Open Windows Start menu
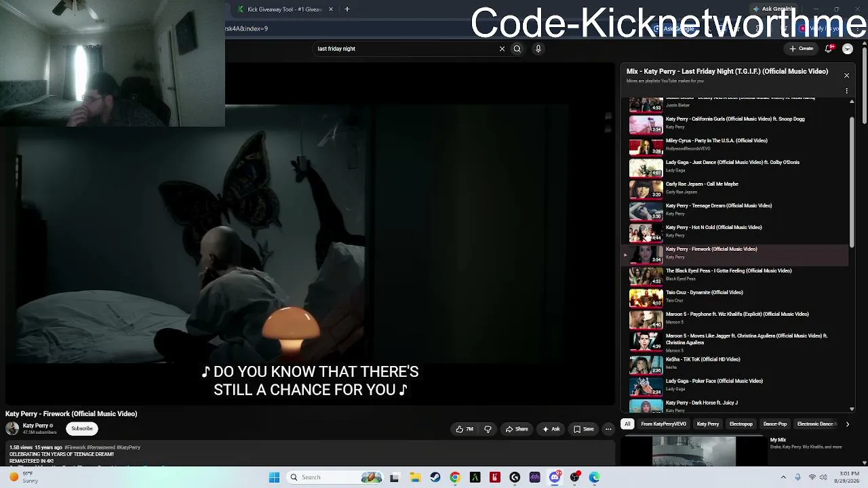 pos(274,477)
